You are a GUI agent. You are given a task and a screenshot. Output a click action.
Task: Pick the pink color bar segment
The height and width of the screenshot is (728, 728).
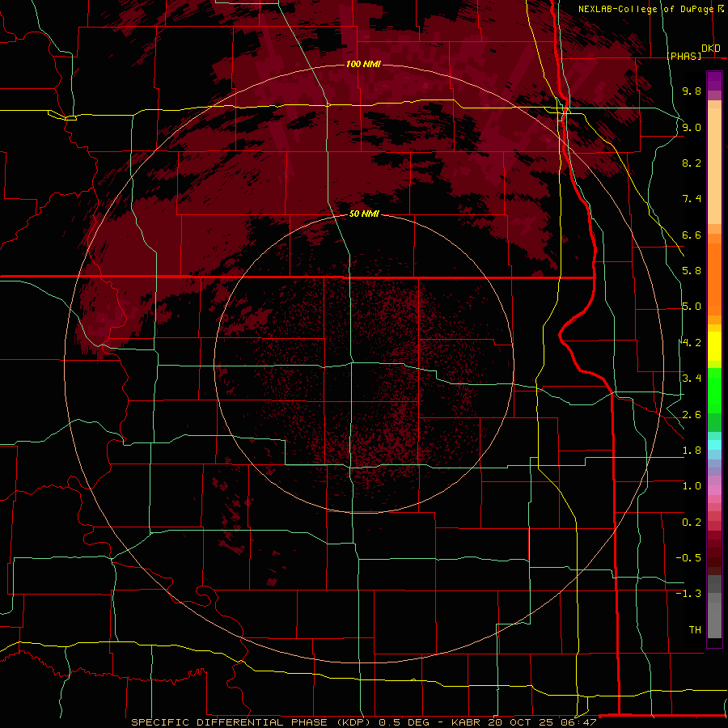point(714,490)
